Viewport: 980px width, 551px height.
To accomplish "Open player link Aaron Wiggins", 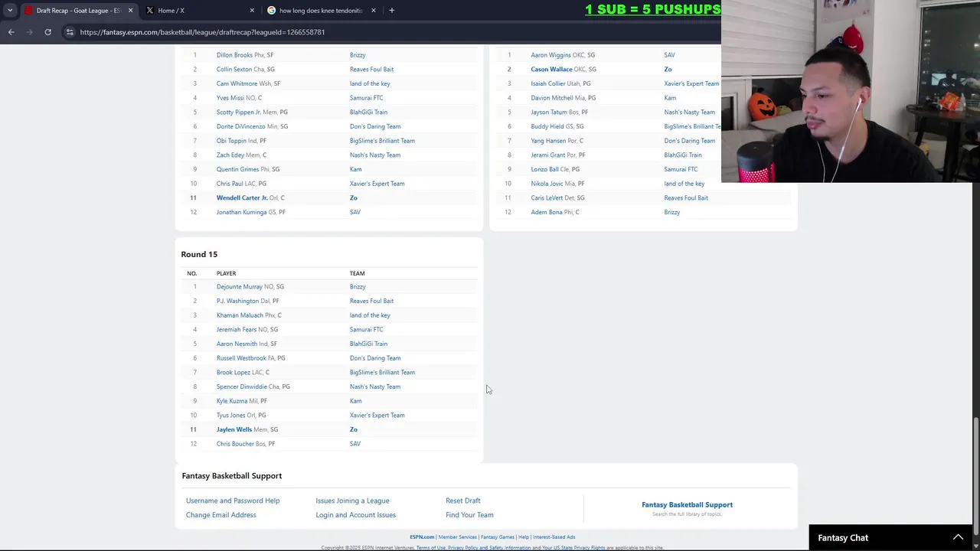I will coord(551,55).
